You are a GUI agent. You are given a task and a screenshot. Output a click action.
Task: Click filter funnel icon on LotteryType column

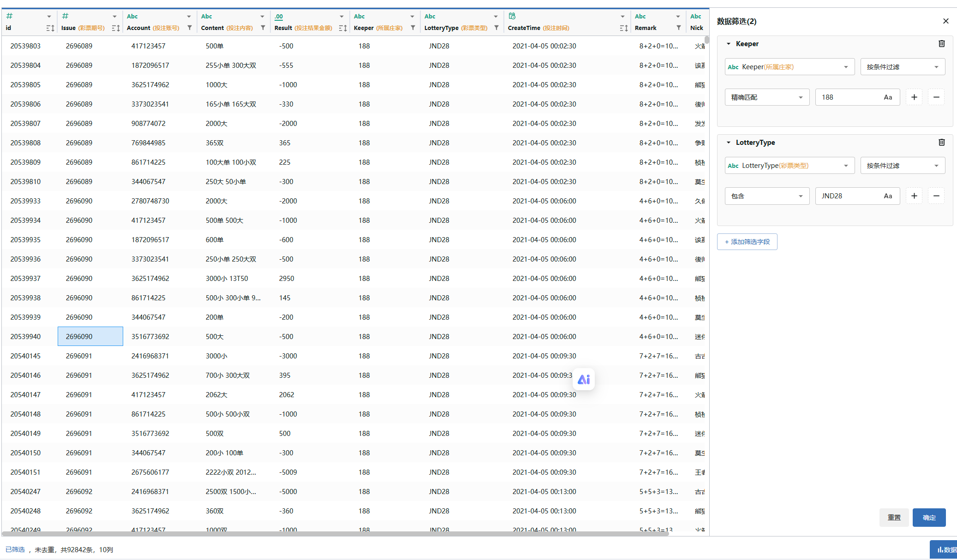click(496, 28)
